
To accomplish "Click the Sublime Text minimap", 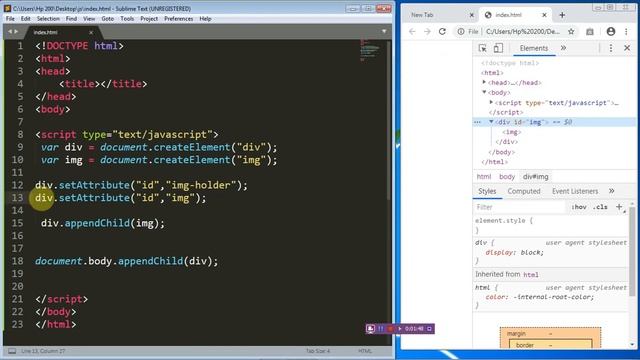I will (370, 50).
